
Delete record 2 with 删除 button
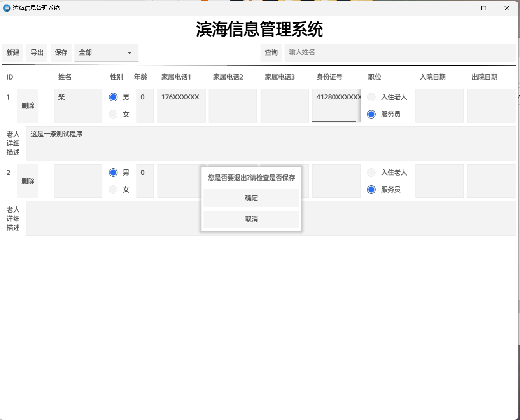(x=28, y=181)
